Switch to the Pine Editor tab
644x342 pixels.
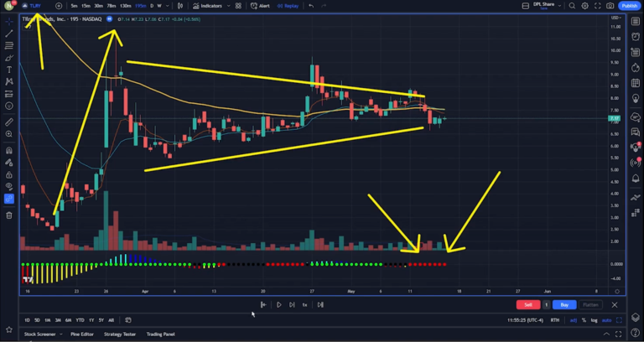81,334
